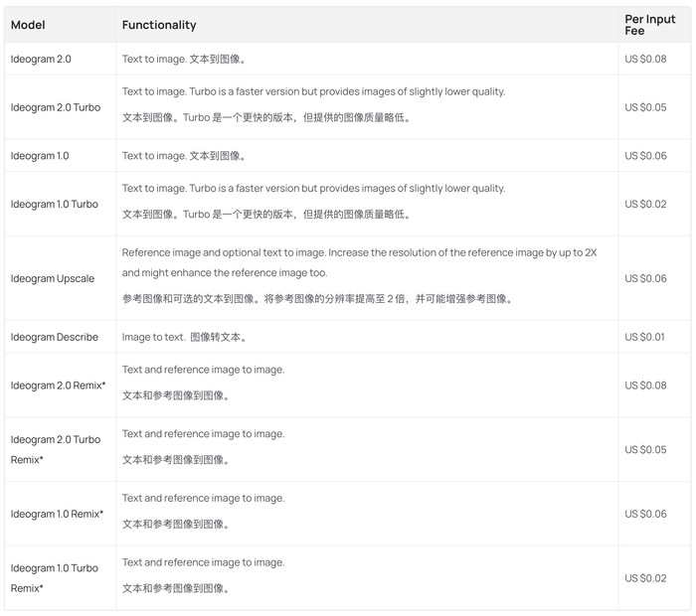Viewport: 696px width, 616px height.
Task: Select the Ideogram Upscale model name
Action: pyautogui.click(x=53, y=279)
